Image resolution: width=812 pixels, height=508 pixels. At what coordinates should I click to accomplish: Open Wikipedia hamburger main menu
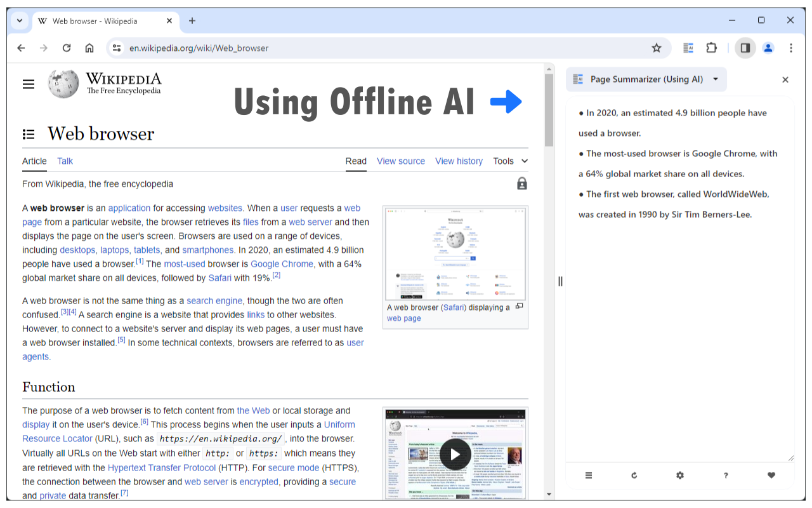point(29,84)
